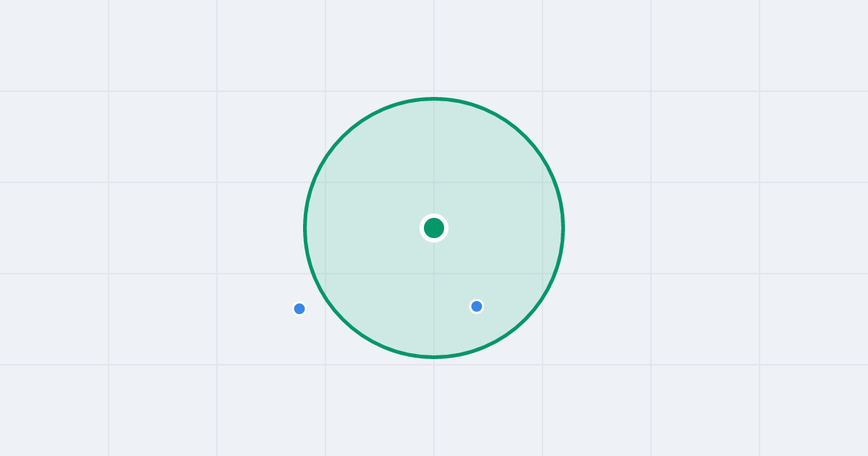Select the blue point outside the green circle
This screenshot has height=456, width=868.
point(299,309)
